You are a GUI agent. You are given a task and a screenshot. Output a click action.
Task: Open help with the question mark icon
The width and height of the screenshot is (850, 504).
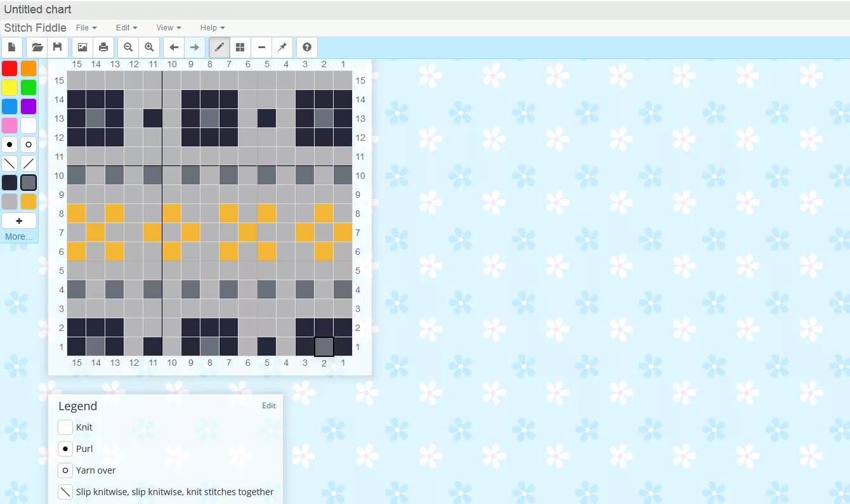[307, 48]
